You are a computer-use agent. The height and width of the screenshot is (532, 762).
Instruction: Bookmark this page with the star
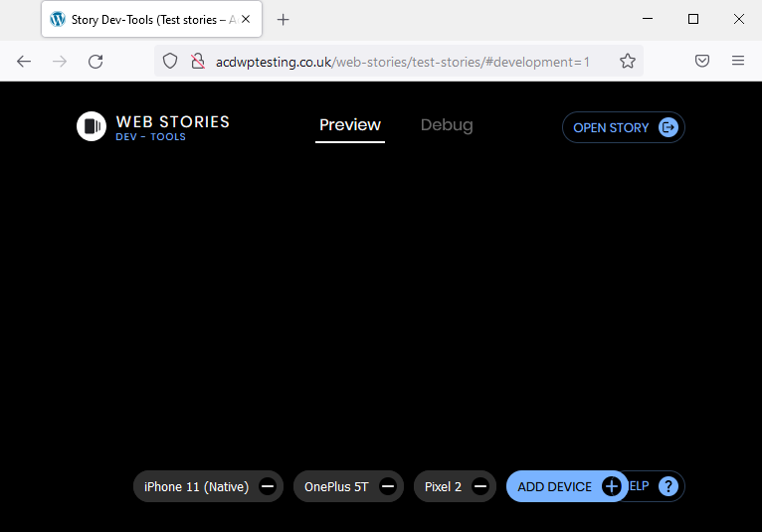point(628,61)
